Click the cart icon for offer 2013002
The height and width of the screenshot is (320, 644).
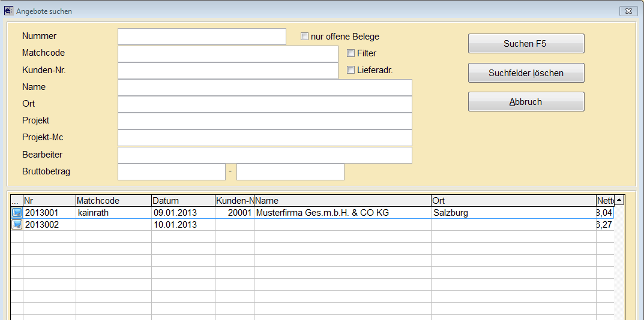[x=17, y=225]
